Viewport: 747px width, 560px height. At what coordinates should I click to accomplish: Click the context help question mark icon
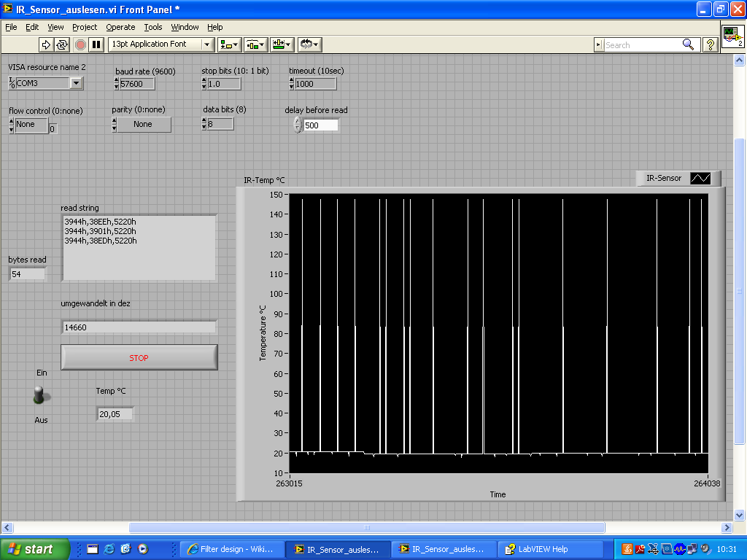point(710,44)
